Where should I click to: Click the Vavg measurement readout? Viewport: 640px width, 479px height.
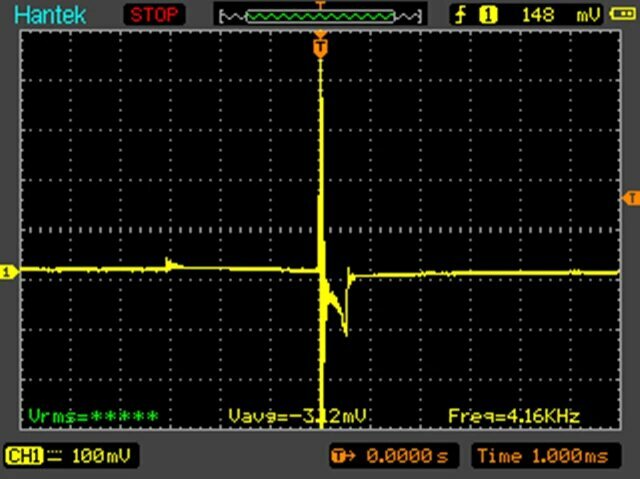point(297,416)
